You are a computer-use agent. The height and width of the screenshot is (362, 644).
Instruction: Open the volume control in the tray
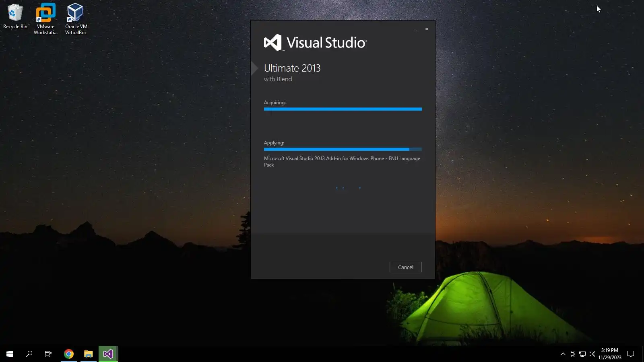point(592,354)
